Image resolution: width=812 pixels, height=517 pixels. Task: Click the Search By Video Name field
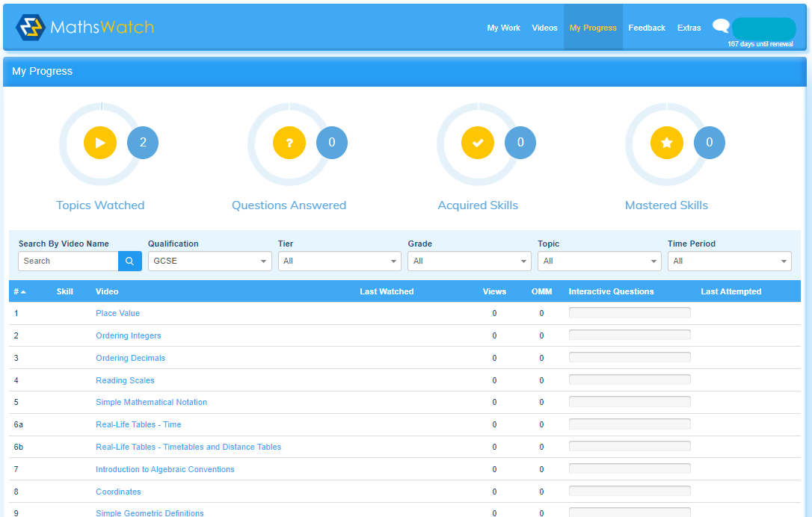tap(68, 261)
